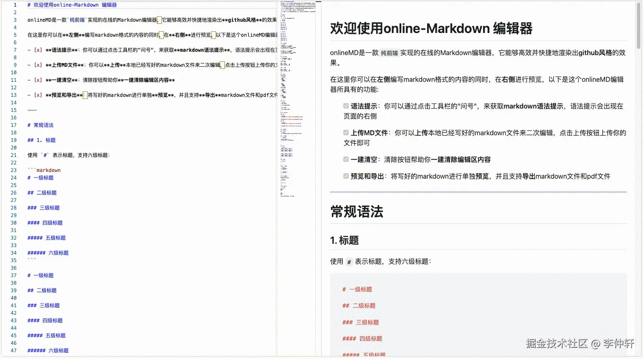This screenshot has height=359, width=644.
Task: Click the preview heading '常规语法'
Action: [357, 212]
